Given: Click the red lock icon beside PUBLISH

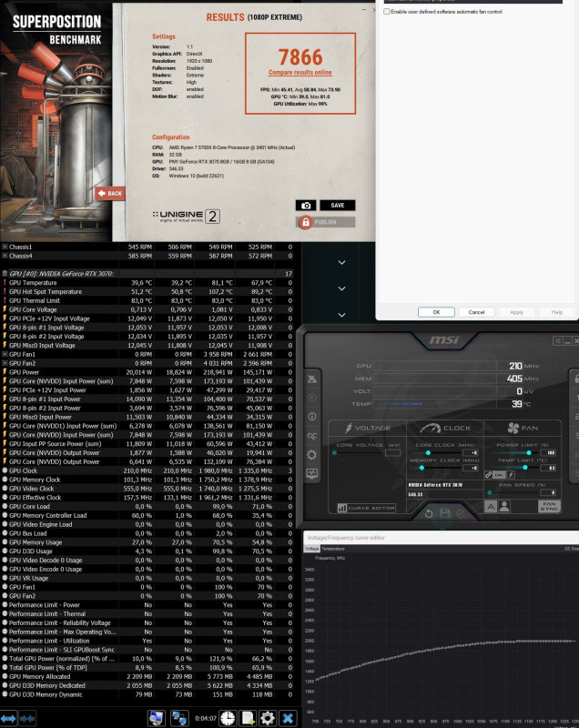Looking at the screenshot, I should [x=305, y=222].
